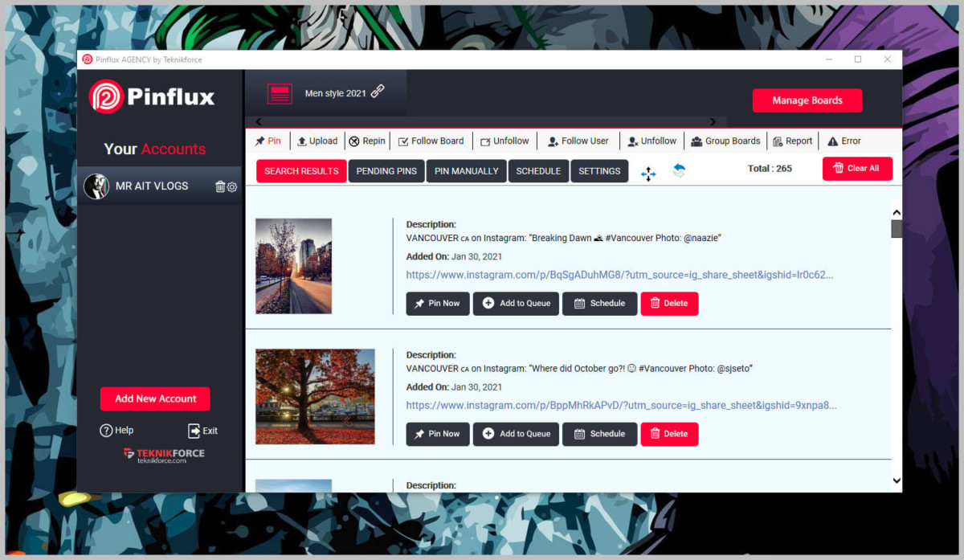Delete the Where did October go post
This screenshot has width=964, height=560.
coord(669,434)
